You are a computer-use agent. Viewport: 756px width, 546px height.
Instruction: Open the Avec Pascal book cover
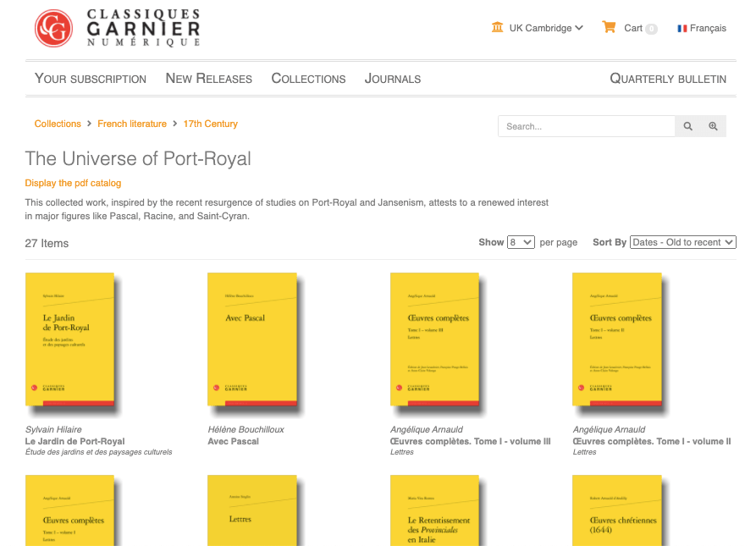(251, 339)
